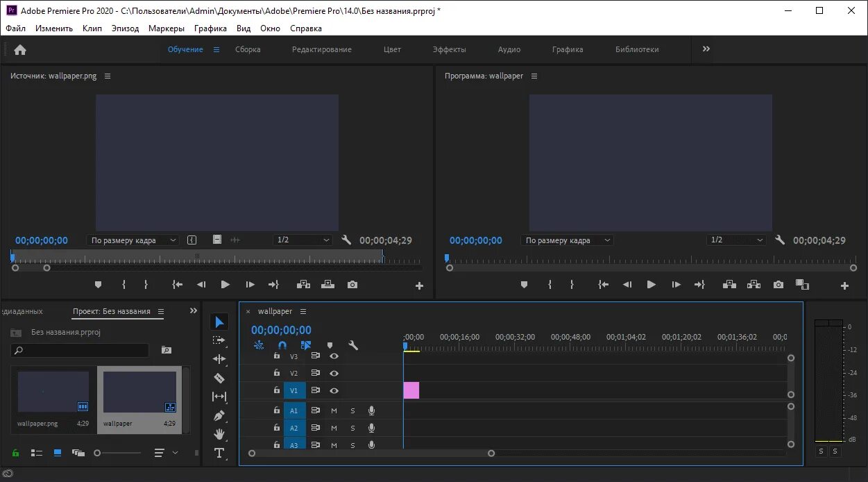The width and height of the screenshot is (868, 482).
Task: Toggle V1 track output eye
Action: (x=334, y=391)
